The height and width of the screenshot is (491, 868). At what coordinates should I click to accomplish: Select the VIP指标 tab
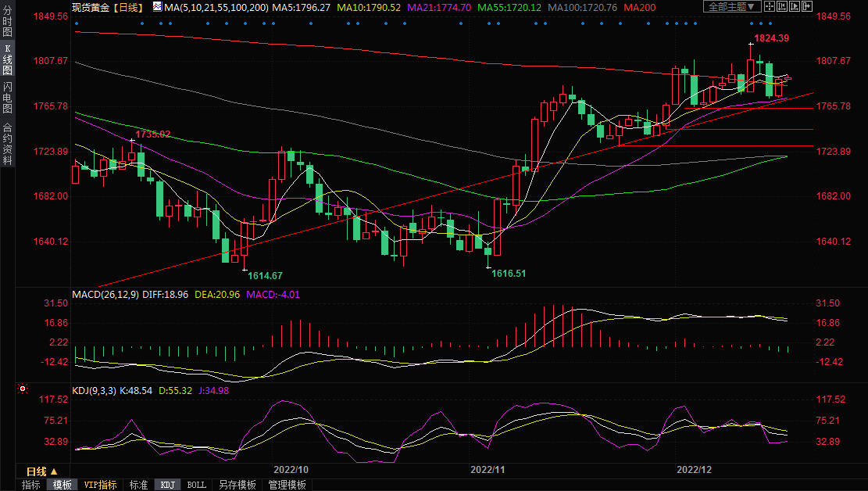100,485
